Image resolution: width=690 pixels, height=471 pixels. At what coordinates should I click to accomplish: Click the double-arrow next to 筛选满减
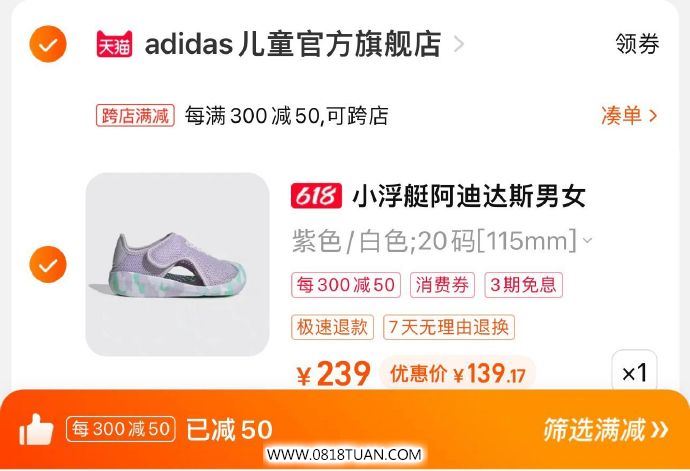[659, 430]
